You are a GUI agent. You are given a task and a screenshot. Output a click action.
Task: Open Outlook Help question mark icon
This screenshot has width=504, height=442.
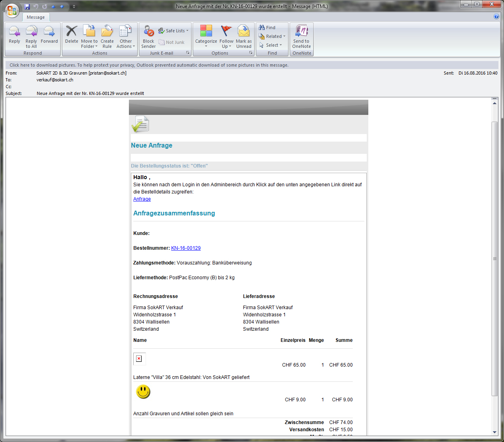click(496, 16)
